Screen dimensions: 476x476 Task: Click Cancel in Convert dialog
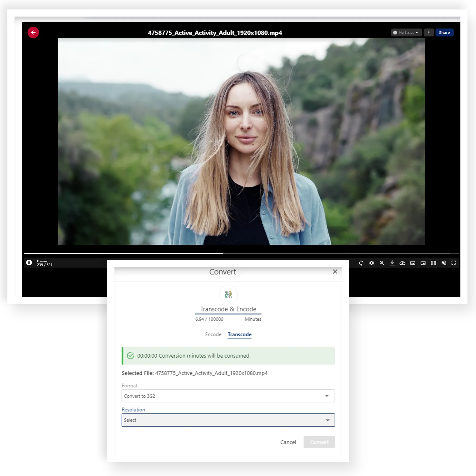[x=288, y=442]
